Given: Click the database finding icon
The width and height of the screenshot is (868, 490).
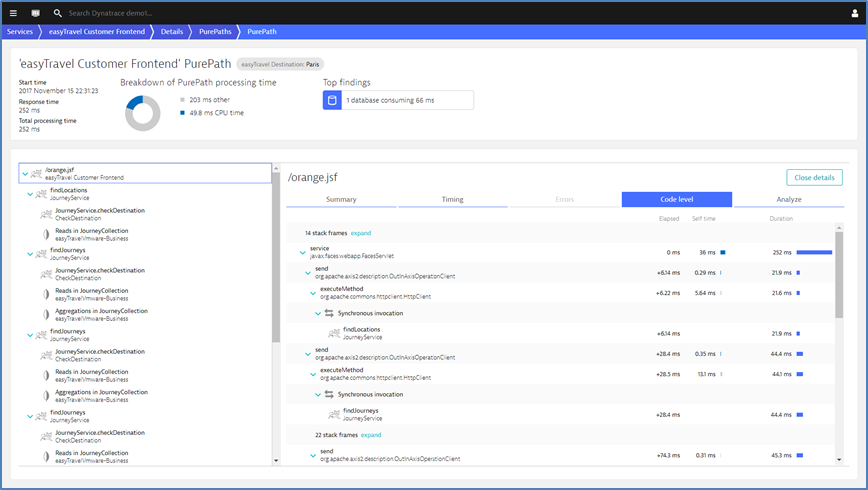Looking at the screenshot, I should pos(332,100).
